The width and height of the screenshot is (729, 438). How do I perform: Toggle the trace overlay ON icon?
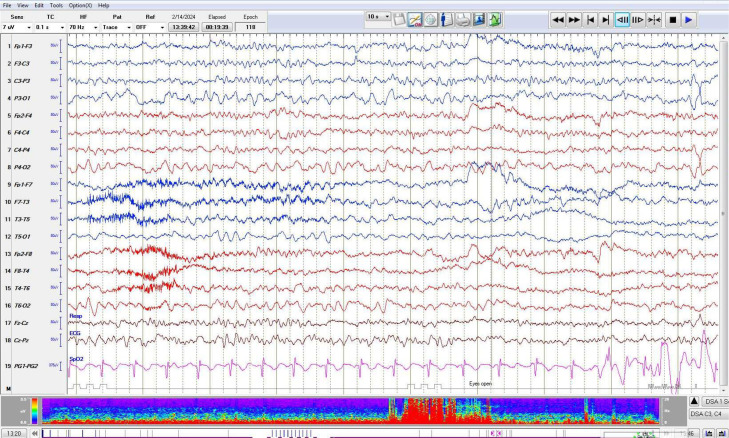[x=415, y=20]
